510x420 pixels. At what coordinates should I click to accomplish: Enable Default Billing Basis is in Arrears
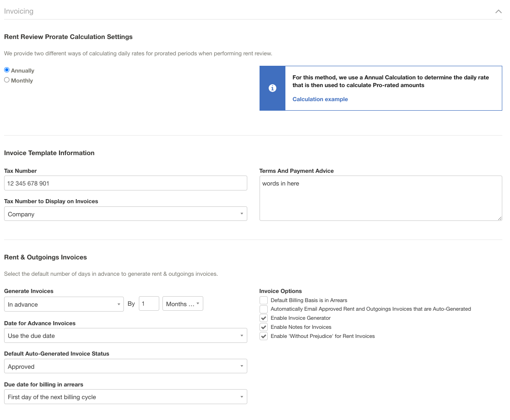pyautogui.click(x=264, y=300)
